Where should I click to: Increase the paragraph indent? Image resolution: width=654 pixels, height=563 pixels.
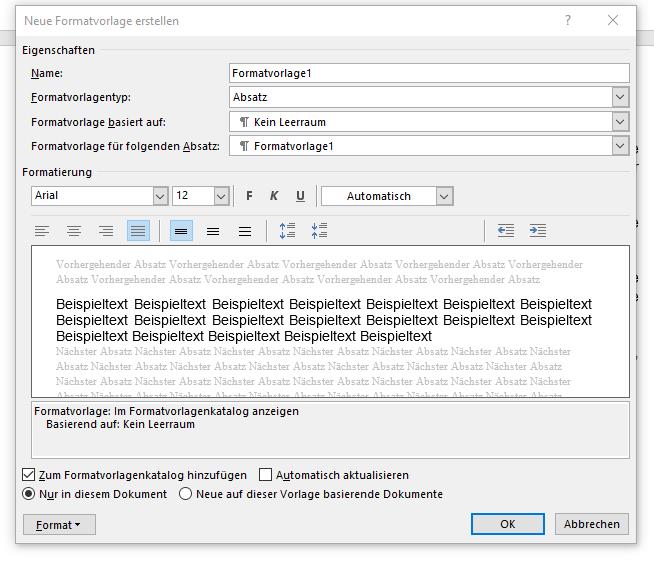[x=538, y=231]
